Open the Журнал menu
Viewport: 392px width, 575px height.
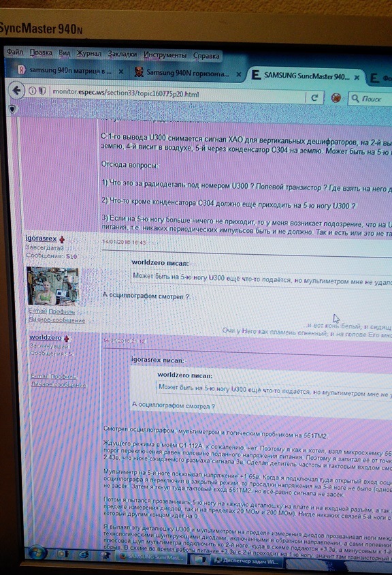tap(88, 54)
